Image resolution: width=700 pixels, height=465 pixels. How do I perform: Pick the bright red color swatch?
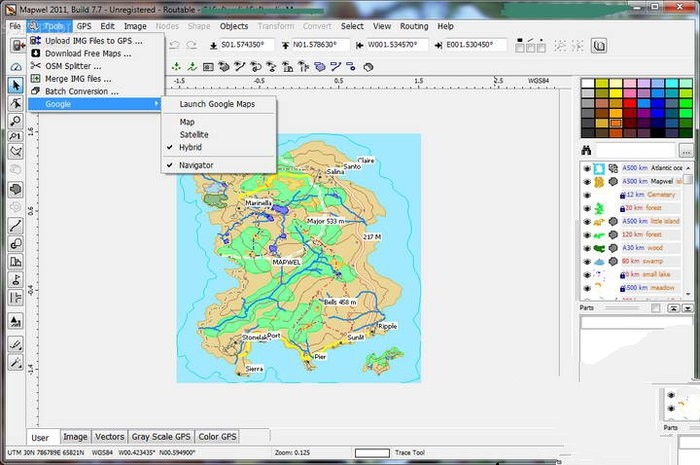[x=629, y=103]
